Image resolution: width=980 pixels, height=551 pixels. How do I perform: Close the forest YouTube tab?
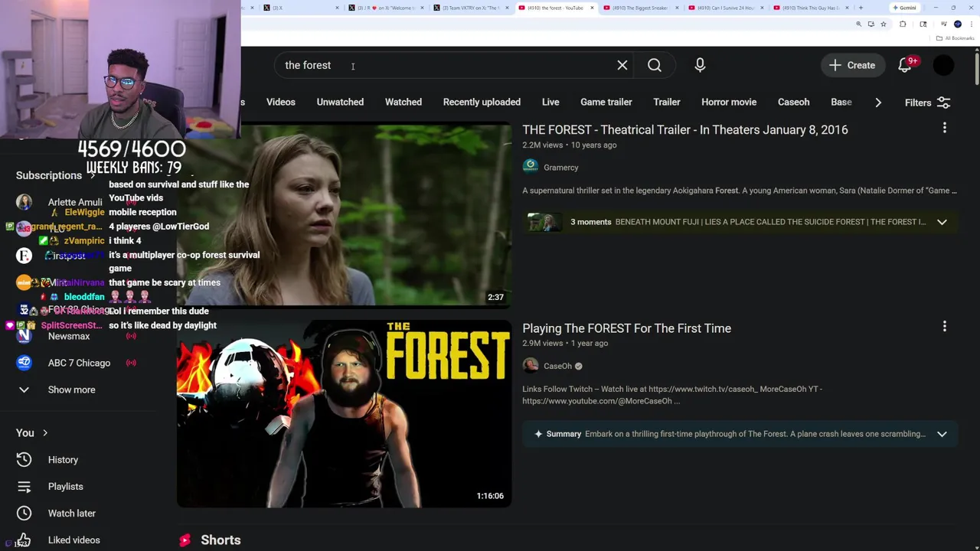(592, 8)
